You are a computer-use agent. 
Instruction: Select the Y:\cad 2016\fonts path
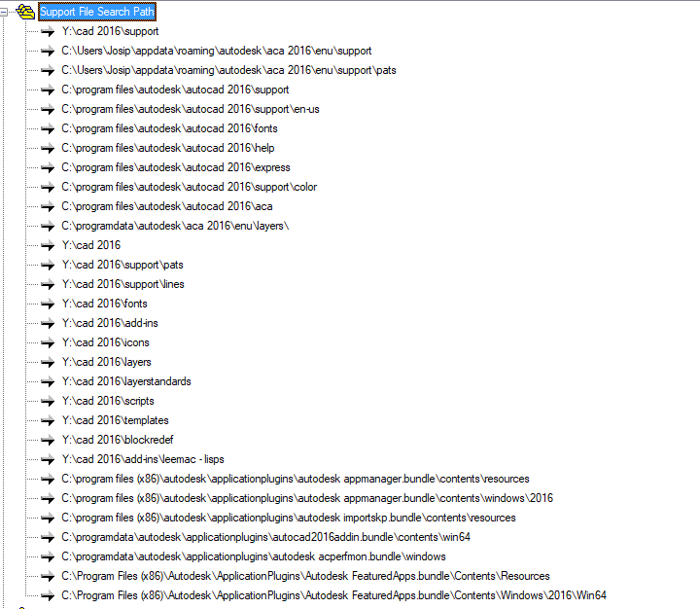point(104,304)
